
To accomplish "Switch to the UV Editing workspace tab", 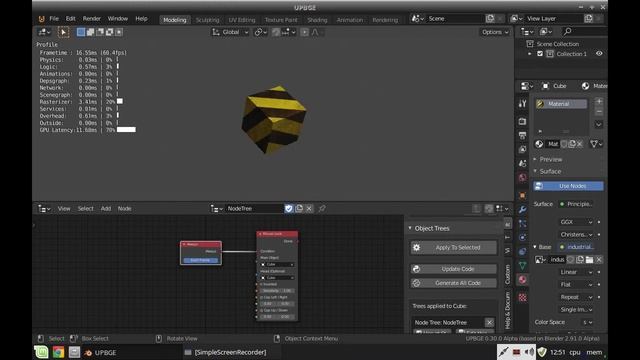I will [x=242, y=20].
